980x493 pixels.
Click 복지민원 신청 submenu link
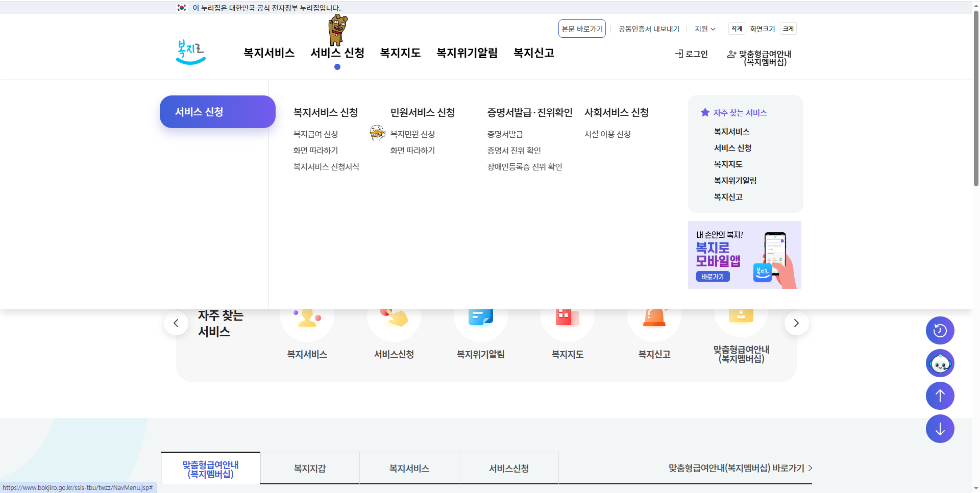point(412,134)
